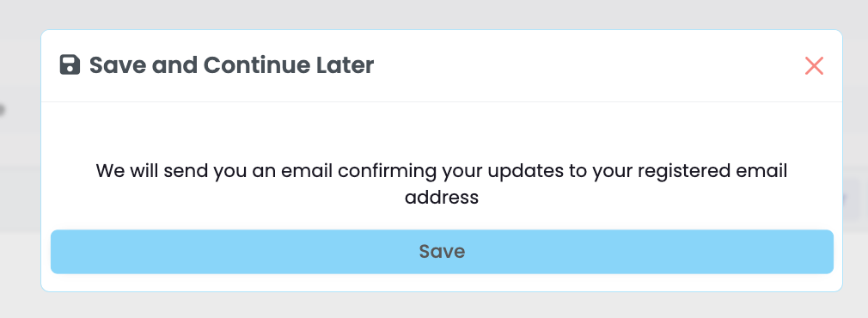Screen dimensions: 868x318
Task: Close the dialog with the red X
Action: pos(814,65)
